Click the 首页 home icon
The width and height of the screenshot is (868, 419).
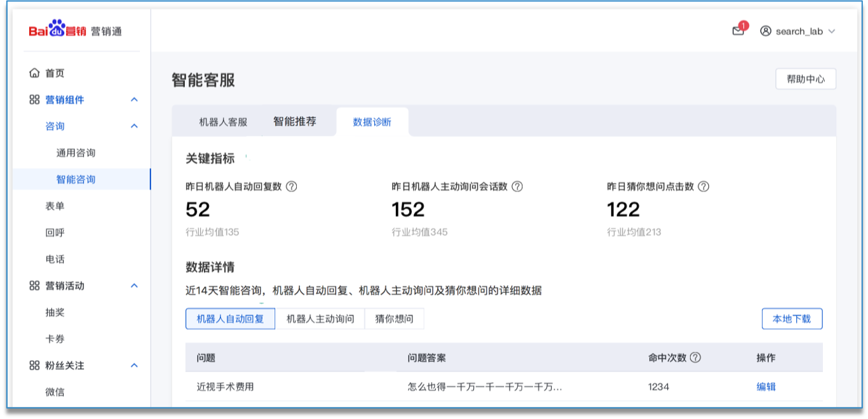[34, 73]
